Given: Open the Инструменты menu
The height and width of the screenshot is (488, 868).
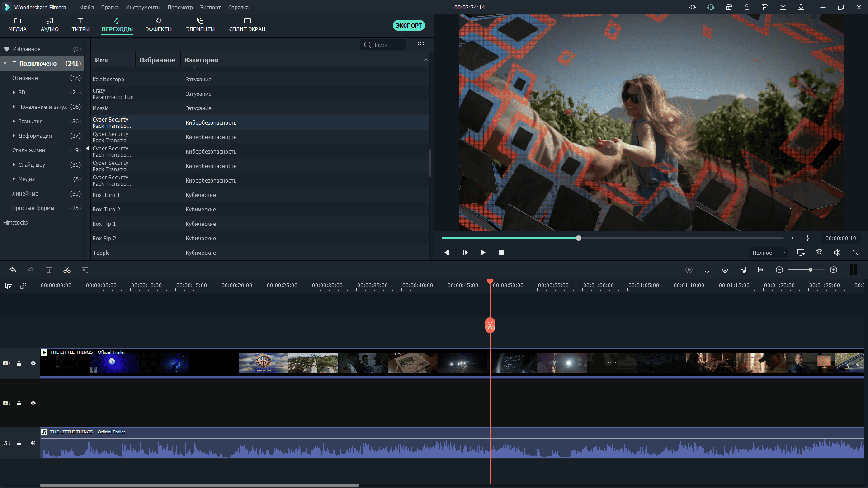Looking at the screenshot, I should coord(143,7).
